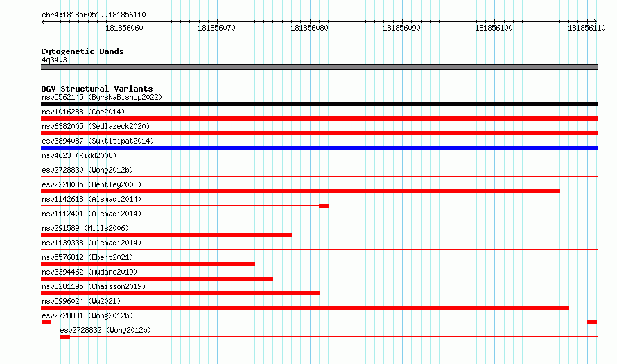Image resolution: width=617 pixels, height=364 pixels.
Task: Click the thick red esv2228085 feature bar
Action: point(300,191)
